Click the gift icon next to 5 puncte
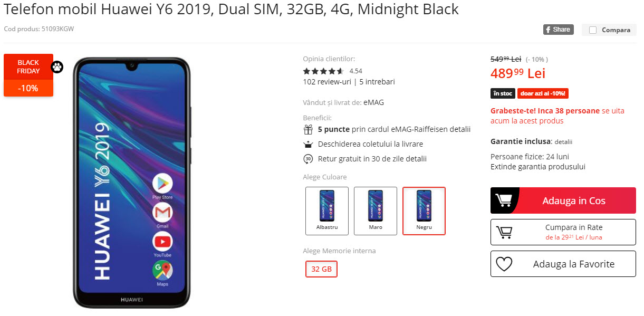The image size is (644, 316). click(x=308, y=129)
